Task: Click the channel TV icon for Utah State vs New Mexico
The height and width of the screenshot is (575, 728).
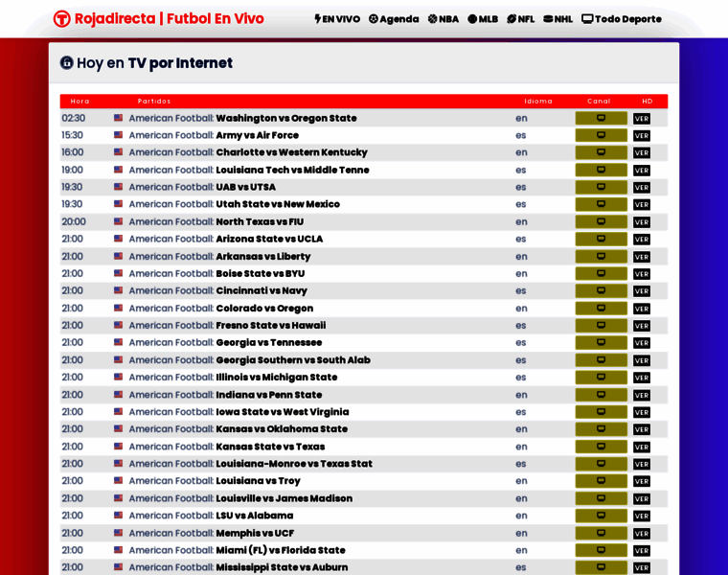Action: point(601,204)
